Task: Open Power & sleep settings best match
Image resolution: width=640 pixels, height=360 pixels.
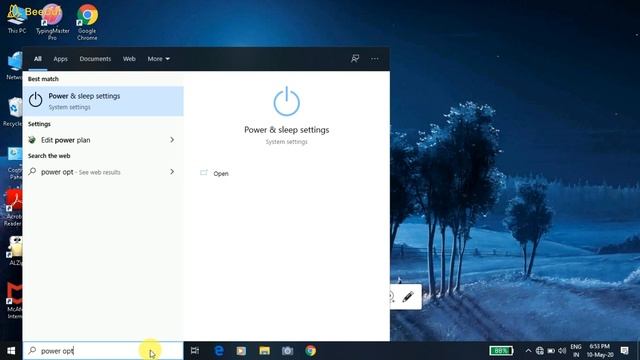Action: 103,101
